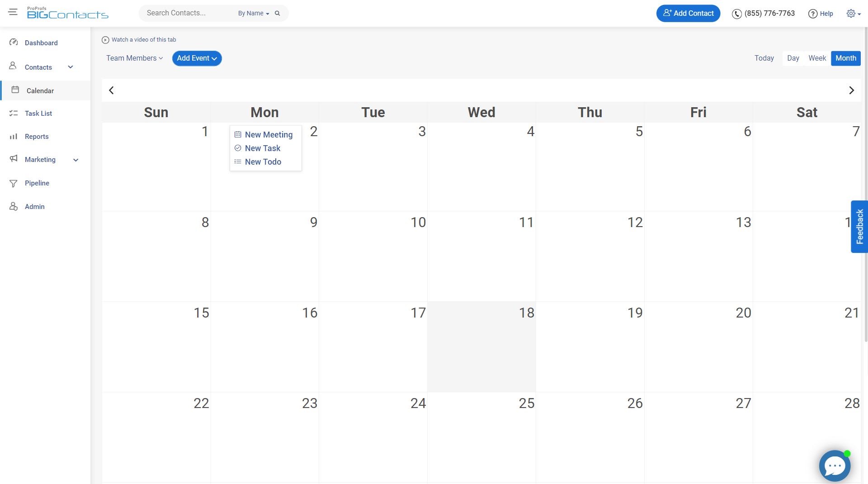Image resolution: width=868 pixels, height=484 pixels.
Task: Select day 5 in the calendar
Action: click(590, 166)
